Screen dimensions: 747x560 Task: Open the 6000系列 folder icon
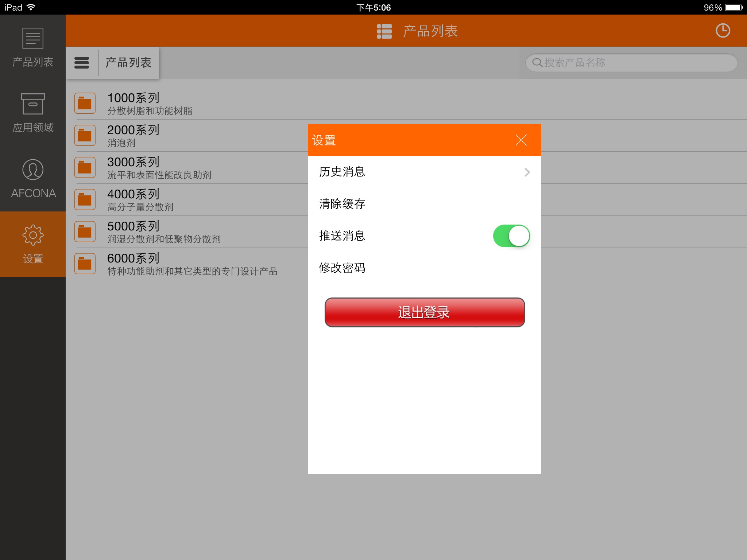(x=85, y=264)
